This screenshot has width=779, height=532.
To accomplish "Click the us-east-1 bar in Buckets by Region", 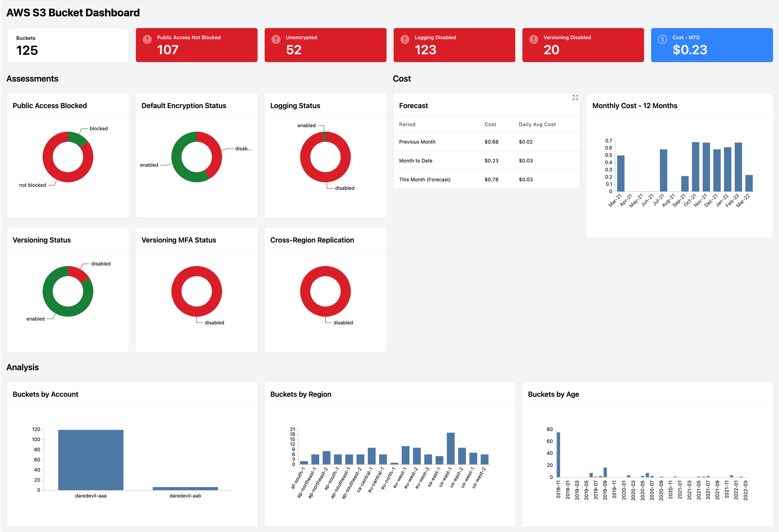I will pos(451,448).
